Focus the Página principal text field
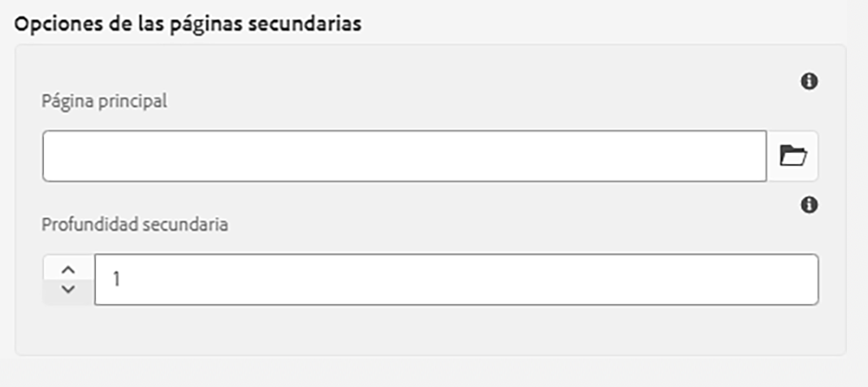Viewport: 868px width, 387px height. click(x=405, y=156)
